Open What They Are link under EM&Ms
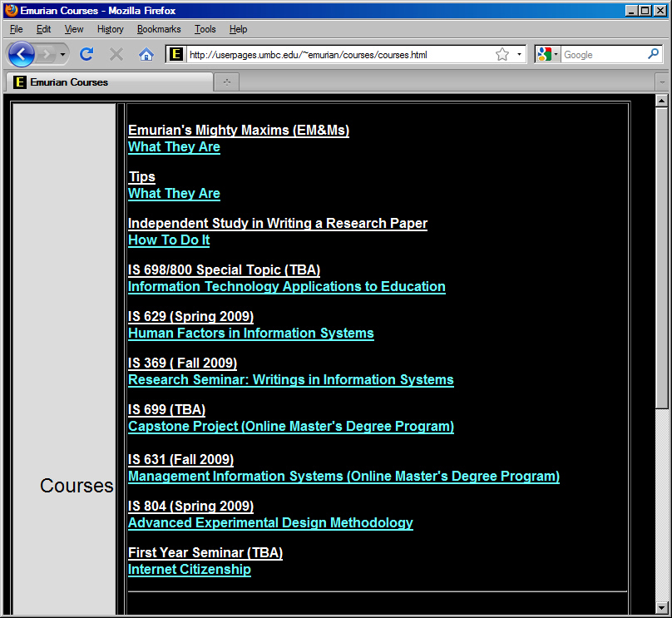 point(174,146)
